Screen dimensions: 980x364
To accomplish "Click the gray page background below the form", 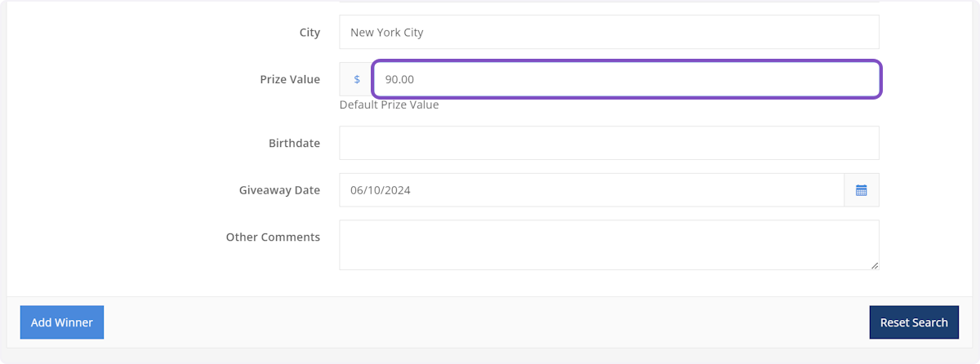I will (490, 357).
